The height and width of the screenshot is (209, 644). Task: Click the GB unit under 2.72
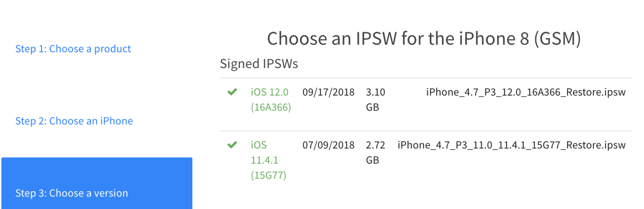pyautogui.click(x=372, y=160)
